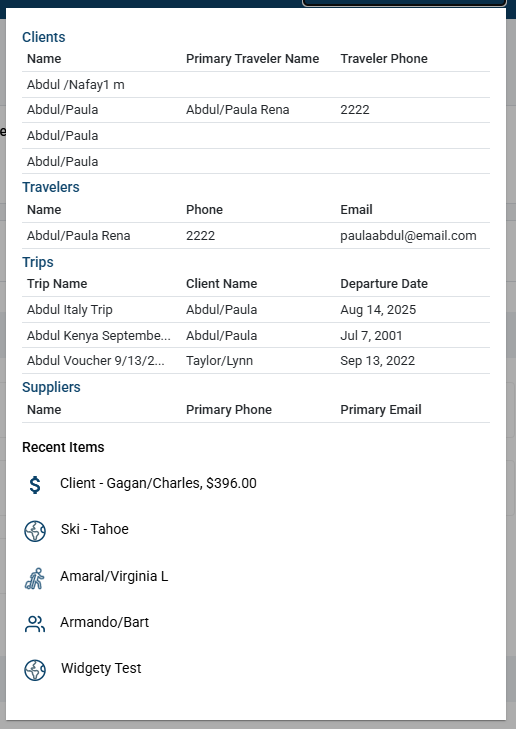Open traveler email paulaabdul@email.com row
Viewport: 516px width, 729px height.
(256, 235)
